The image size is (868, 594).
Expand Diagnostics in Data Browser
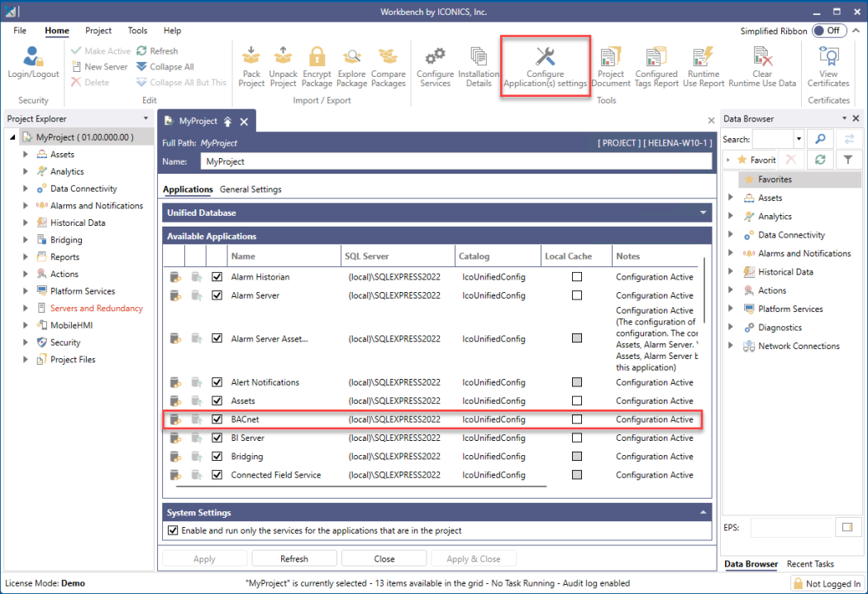[x=730, y=327]
